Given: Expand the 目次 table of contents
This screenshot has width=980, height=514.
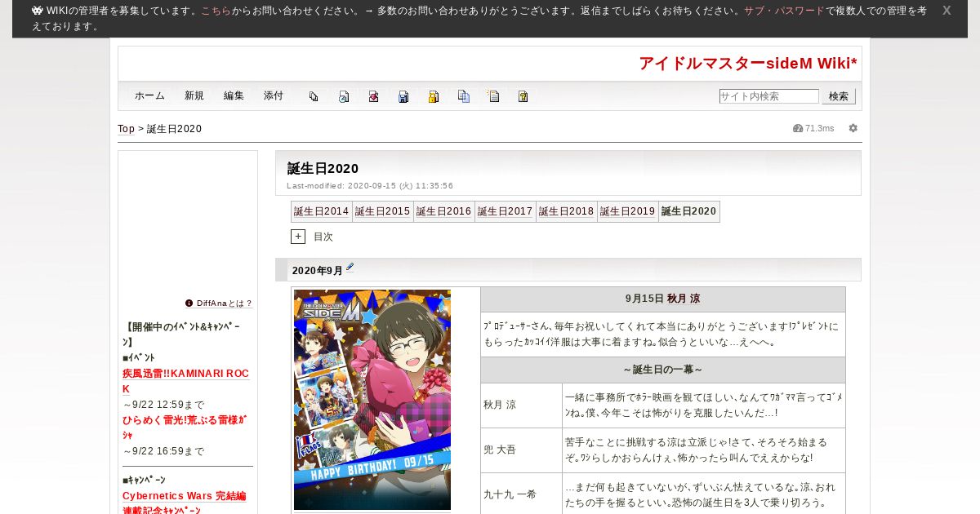Looking at the screenshot, I should coord(298,237).
